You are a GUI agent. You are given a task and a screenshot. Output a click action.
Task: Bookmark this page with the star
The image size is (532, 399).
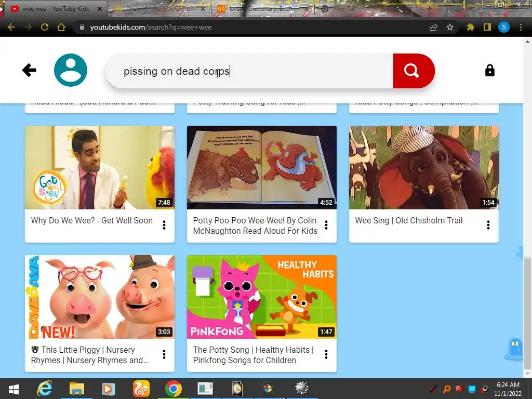pyautogui.click(x=450, y=27)
